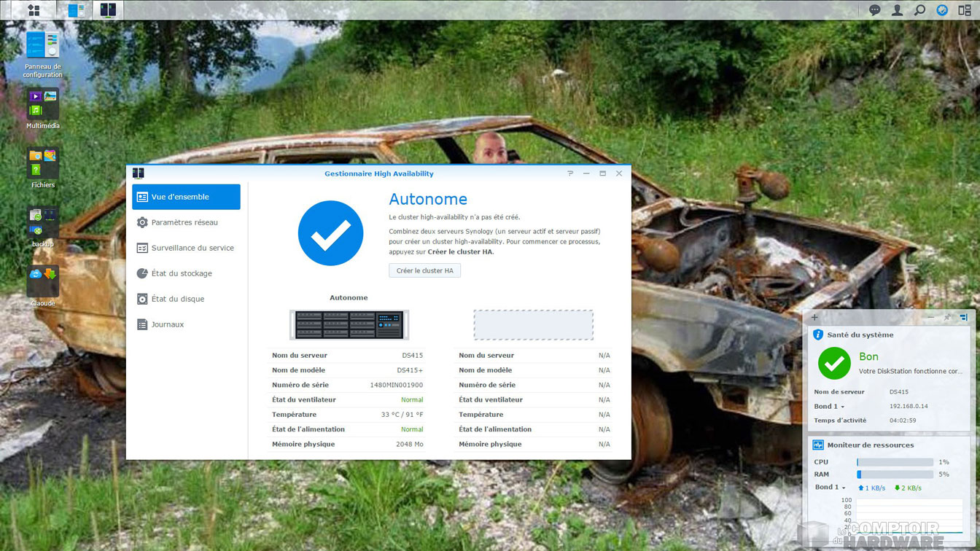This screenshot has width=980, height=551.
Task: Pin the widget panel with the pushpin
Action: click(947, 318)
